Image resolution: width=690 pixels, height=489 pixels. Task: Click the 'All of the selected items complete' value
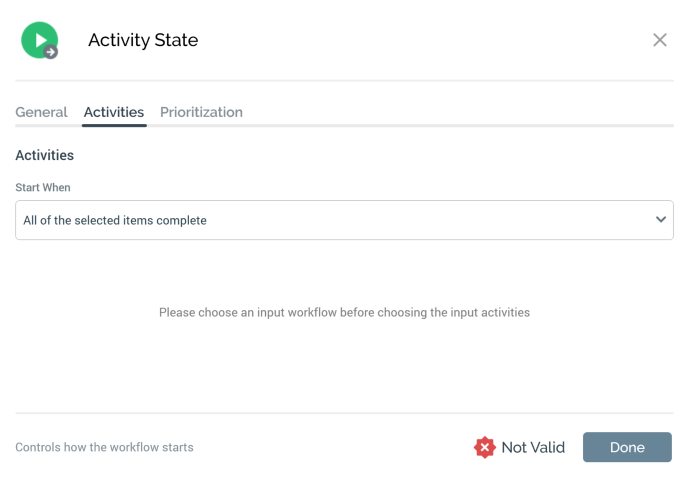115,220
